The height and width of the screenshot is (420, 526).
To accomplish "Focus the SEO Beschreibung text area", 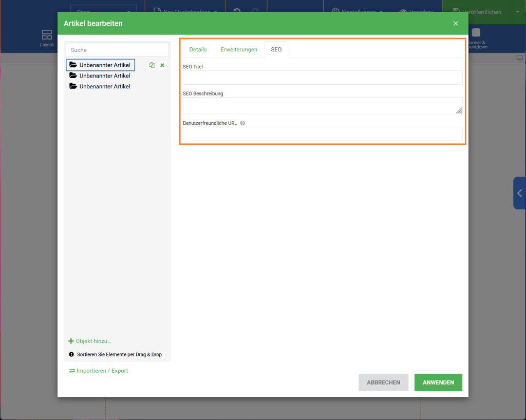I will click(x=323, y=105).
